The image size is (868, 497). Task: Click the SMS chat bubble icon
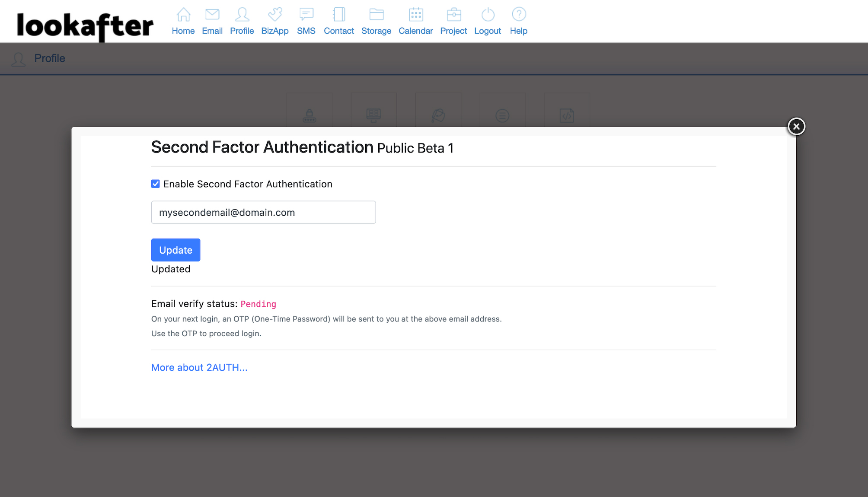(x=306, y=15)
